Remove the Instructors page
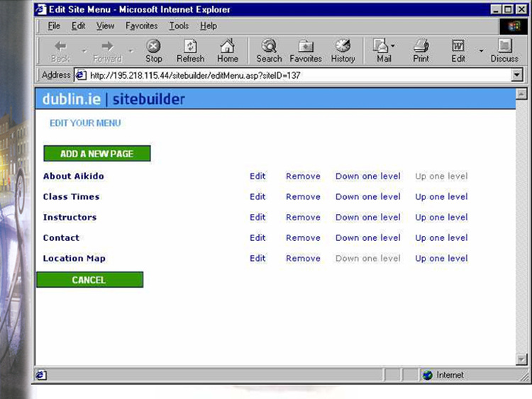Screen dimensions: 532x399 coord(303,218)
